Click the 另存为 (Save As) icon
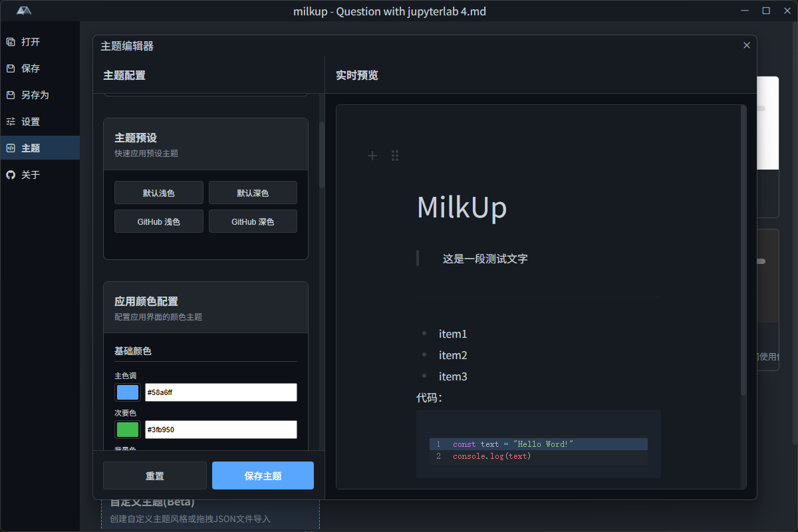The width and height of the screenshot is (798, 532). tap(9, 94)
